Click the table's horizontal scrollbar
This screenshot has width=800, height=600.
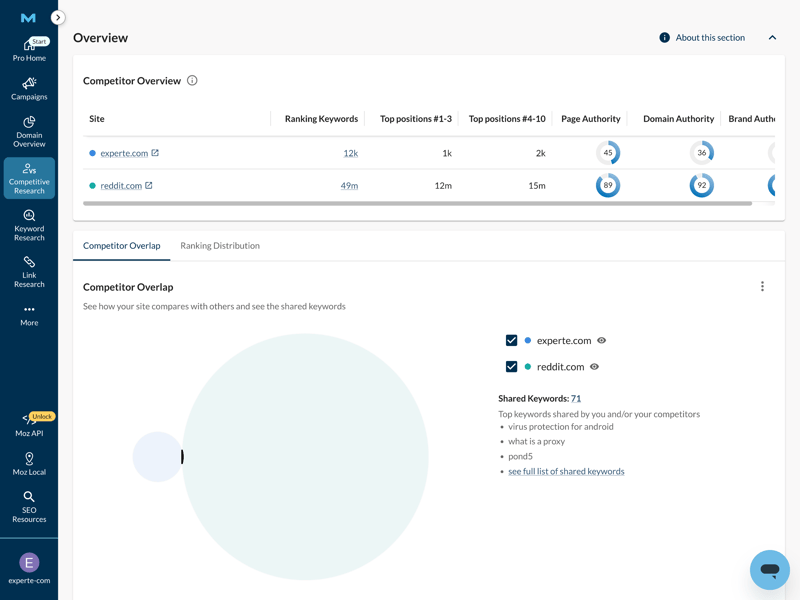[x=417, y=203]
